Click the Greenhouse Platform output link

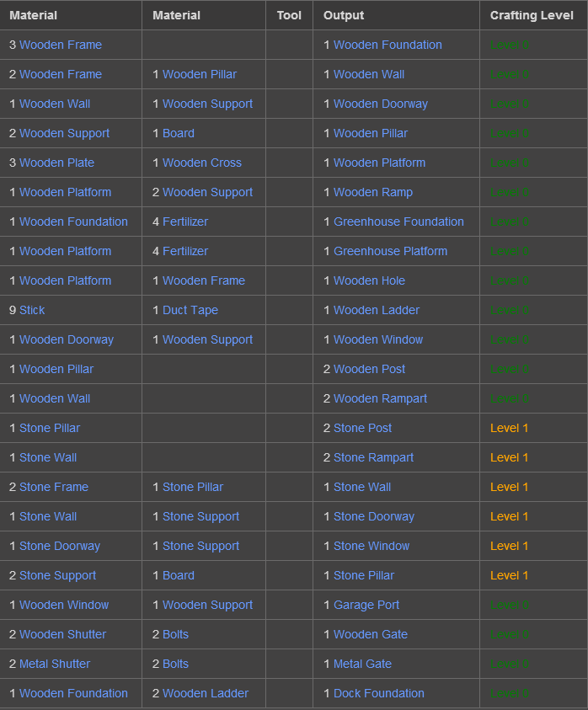click(x=390, y=251)
